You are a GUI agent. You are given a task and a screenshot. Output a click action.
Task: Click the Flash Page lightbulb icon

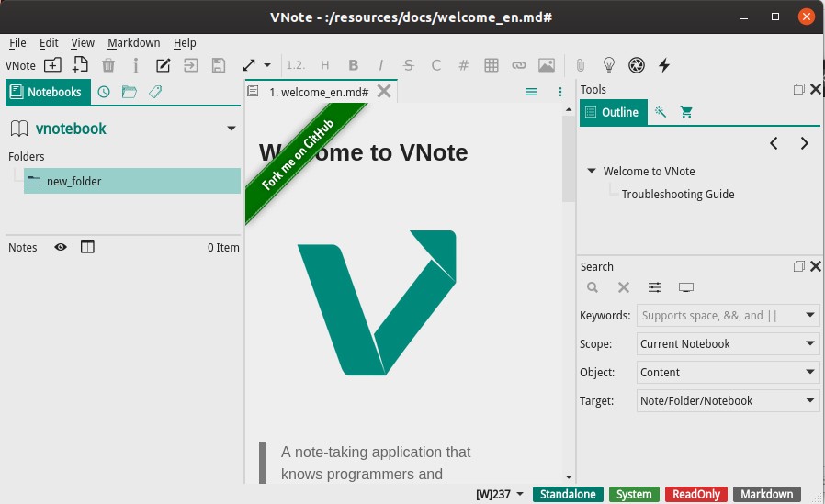click(x=609, y=65)
